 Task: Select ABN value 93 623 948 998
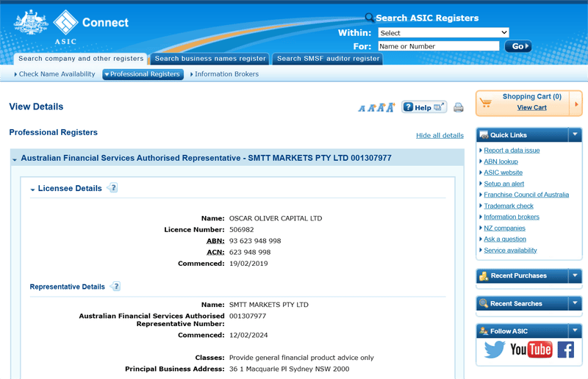[255, 241]
